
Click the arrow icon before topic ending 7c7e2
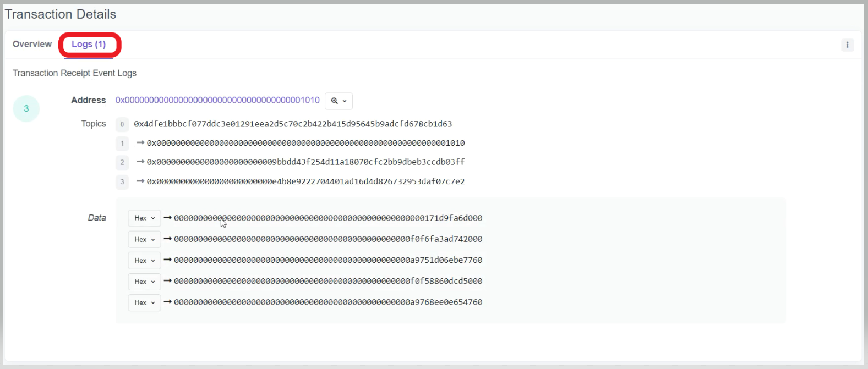coord(140,181)
